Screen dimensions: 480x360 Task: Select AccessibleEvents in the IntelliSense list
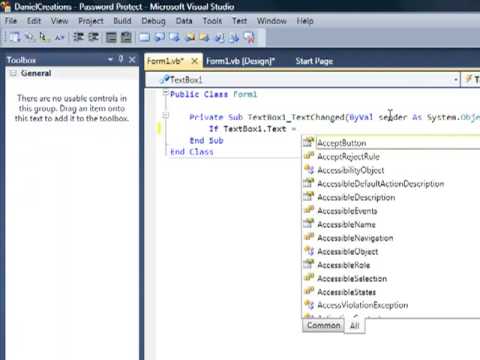click(391, 211)
